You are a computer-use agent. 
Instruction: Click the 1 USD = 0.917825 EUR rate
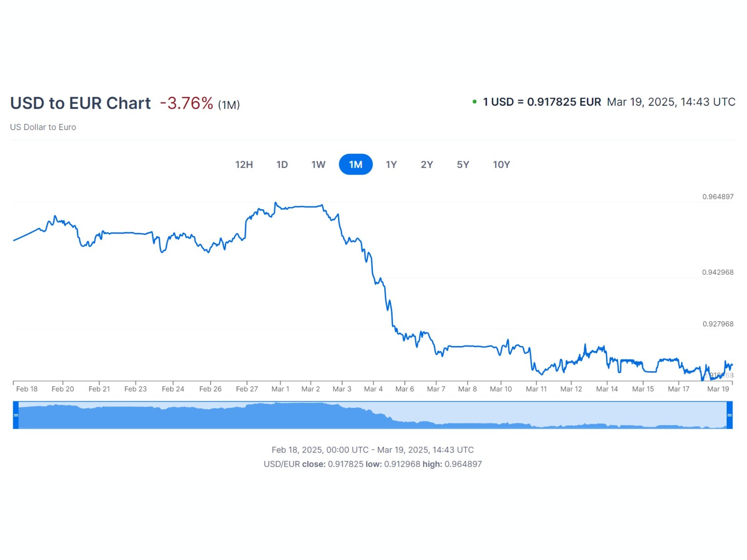(542, 102)
